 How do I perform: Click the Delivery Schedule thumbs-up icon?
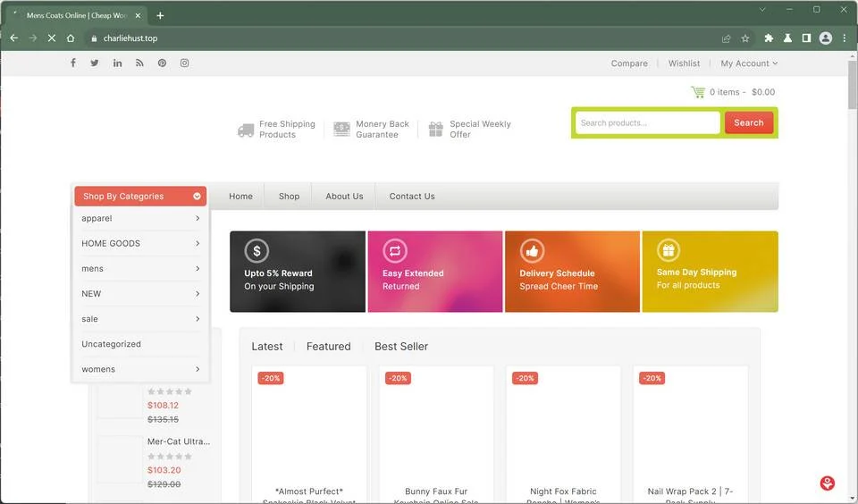(532, 251)
